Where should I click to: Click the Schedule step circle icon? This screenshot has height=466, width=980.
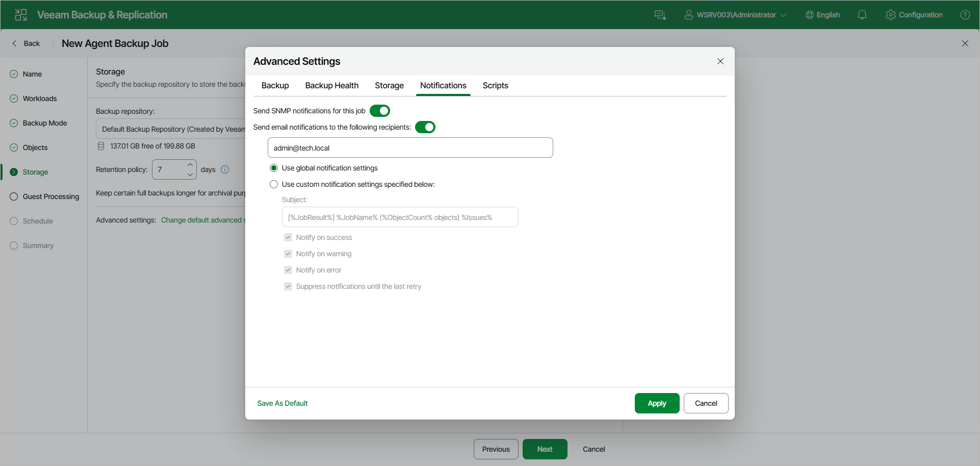click(14, 221)
